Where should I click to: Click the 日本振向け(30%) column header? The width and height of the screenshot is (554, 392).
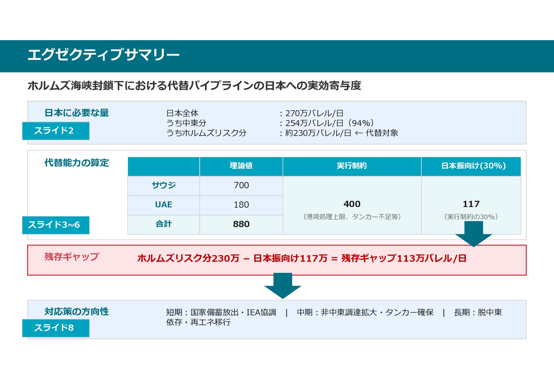471,166
